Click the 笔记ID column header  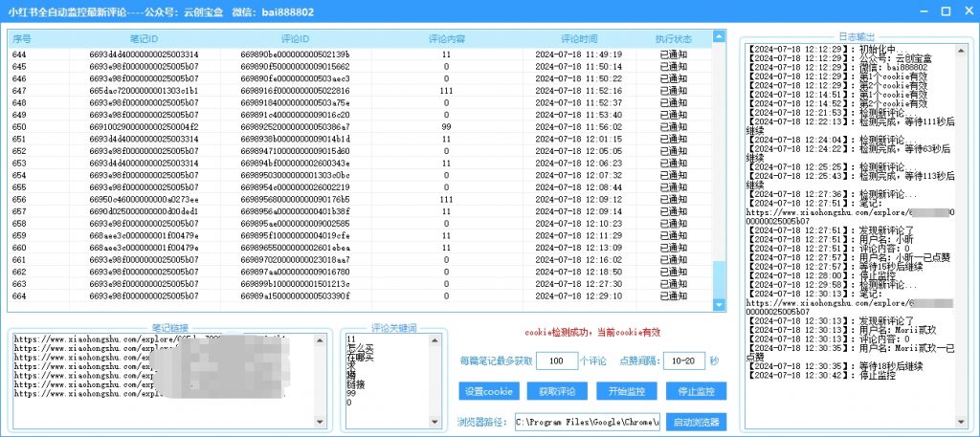point(143,38)
